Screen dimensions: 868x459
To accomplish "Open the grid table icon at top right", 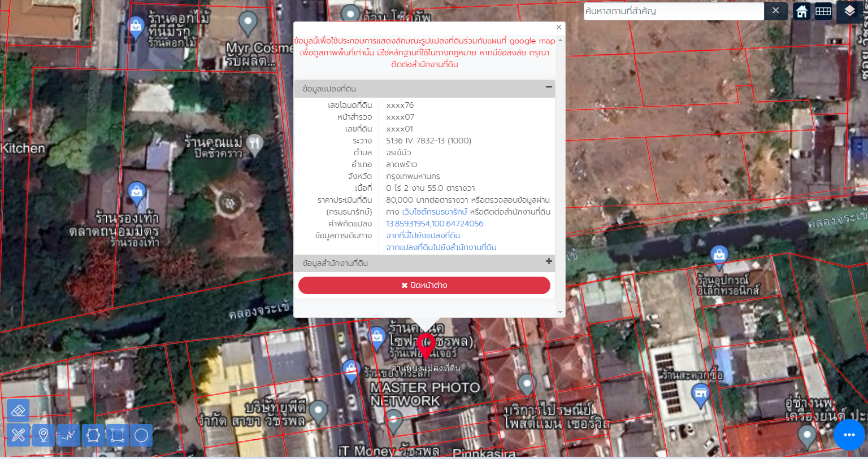I will tap(823, 11).
